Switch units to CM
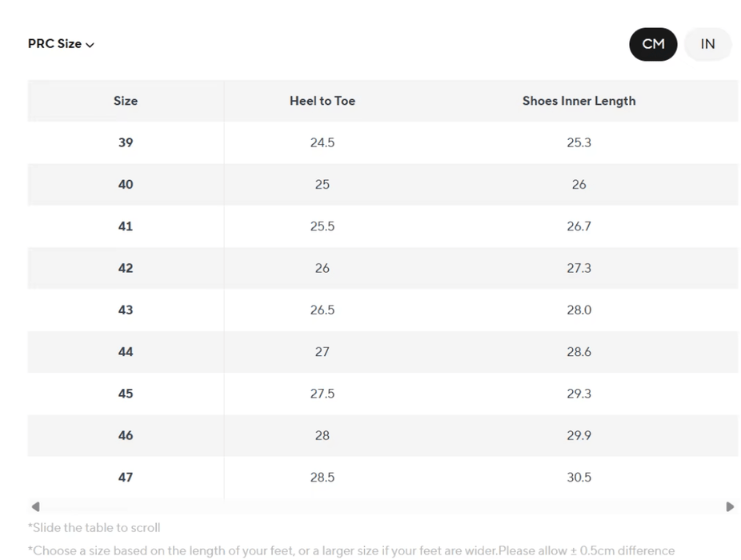 (x=653, y=44)
